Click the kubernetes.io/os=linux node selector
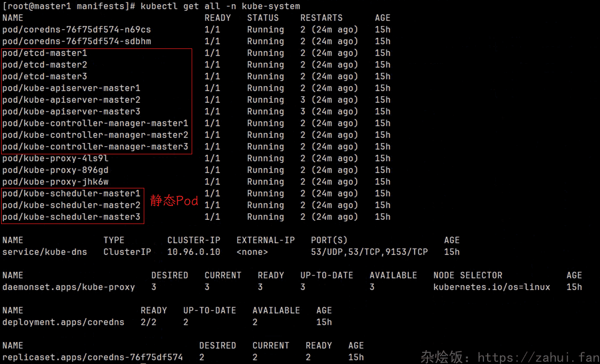600x364 pixels. pyautogui.click(x=491, y=287)
